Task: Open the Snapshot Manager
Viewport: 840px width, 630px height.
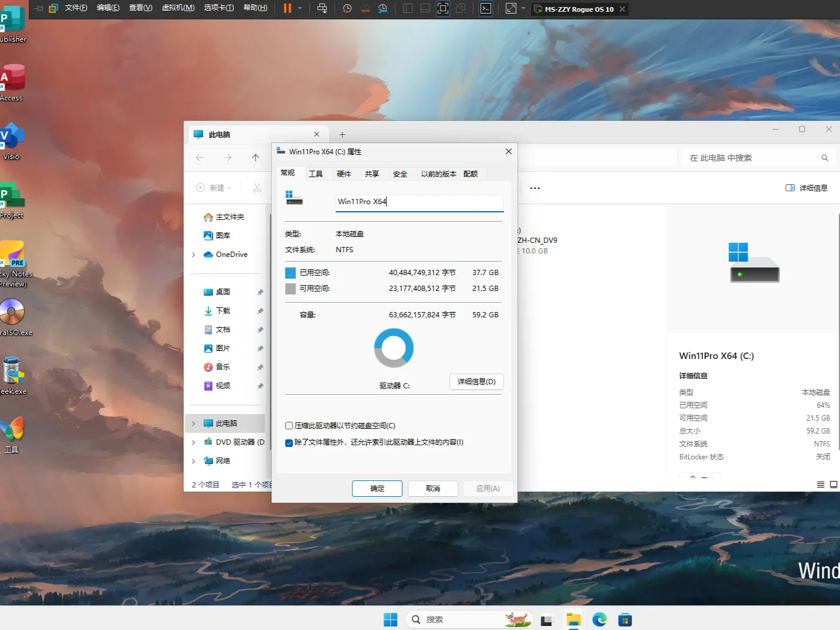Action: click(x=383, y=8)
